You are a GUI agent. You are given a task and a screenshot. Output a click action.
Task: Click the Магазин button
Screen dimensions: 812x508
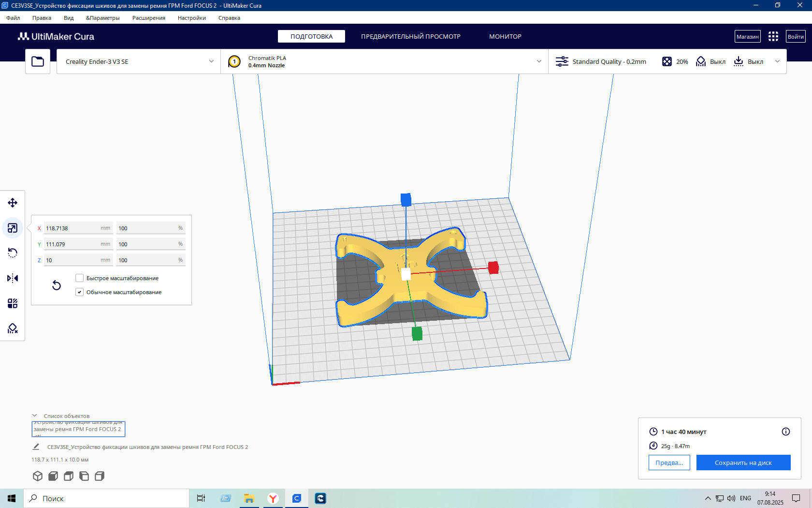tap(748, 36)
